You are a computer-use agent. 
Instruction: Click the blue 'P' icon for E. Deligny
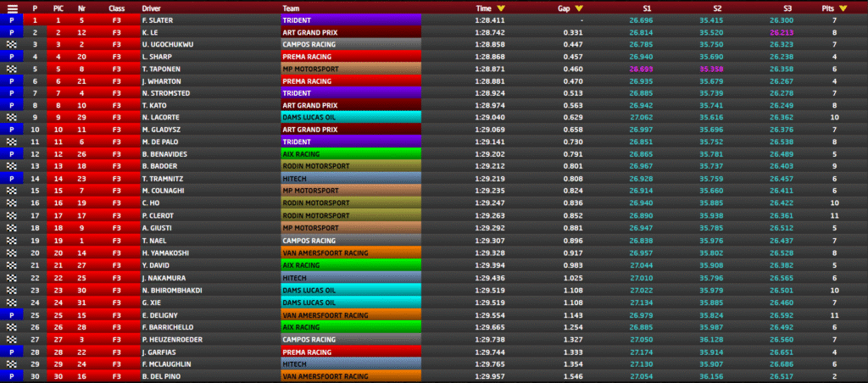(12, 314)
